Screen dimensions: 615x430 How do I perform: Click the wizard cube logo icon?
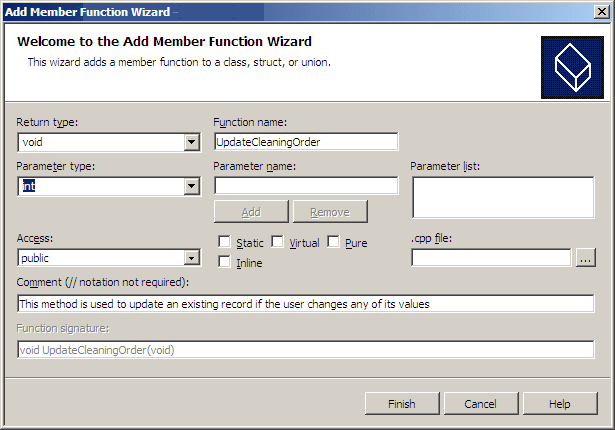(572, 67)
